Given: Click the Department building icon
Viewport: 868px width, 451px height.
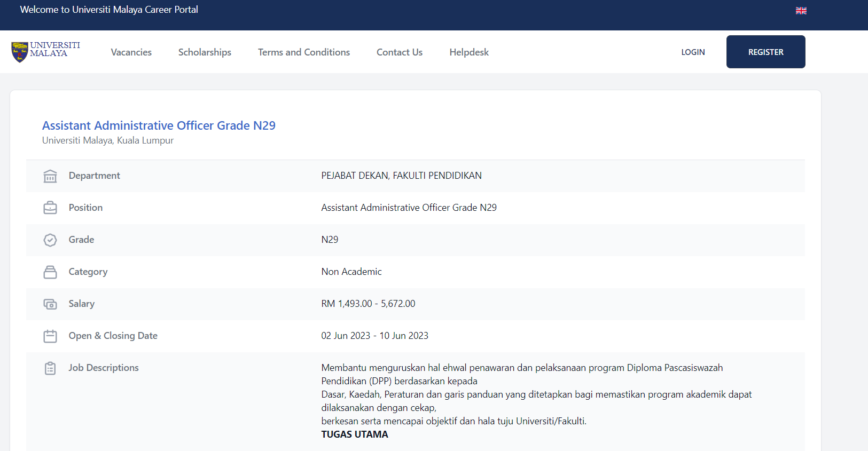Looking at the screenshot, I should (x=50, y=176).
